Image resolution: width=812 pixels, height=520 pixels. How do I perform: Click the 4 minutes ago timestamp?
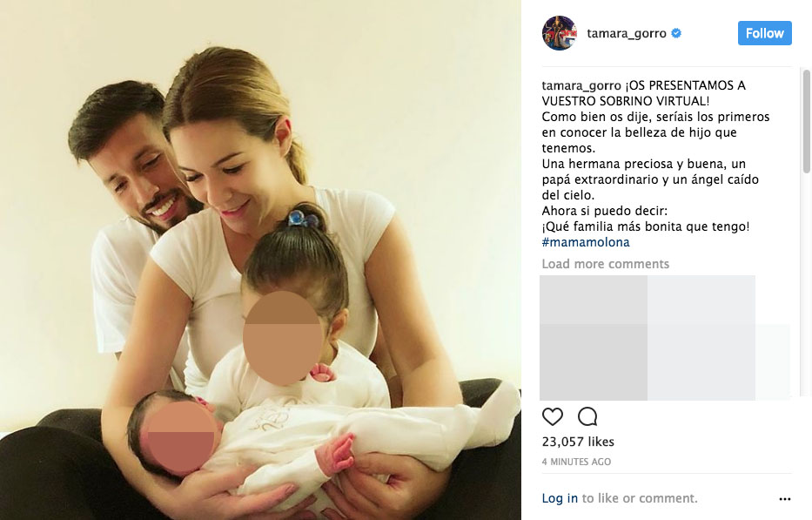click(x=576, y=462)
